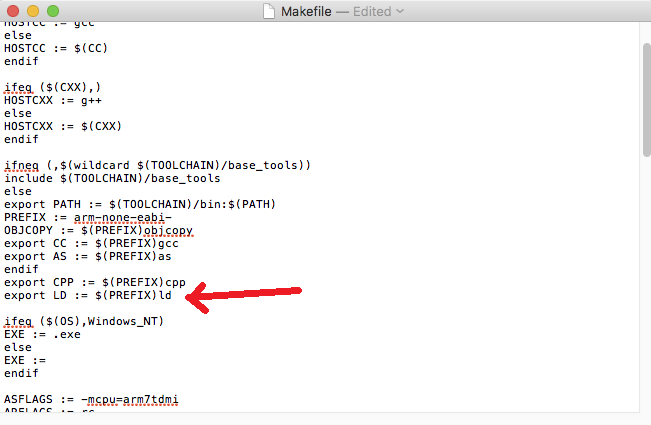Click the "ASFLAGS := -mcpu=arm7tdmi" line
This screenshot has height=425, width=651.
click(x=91, y=399)
